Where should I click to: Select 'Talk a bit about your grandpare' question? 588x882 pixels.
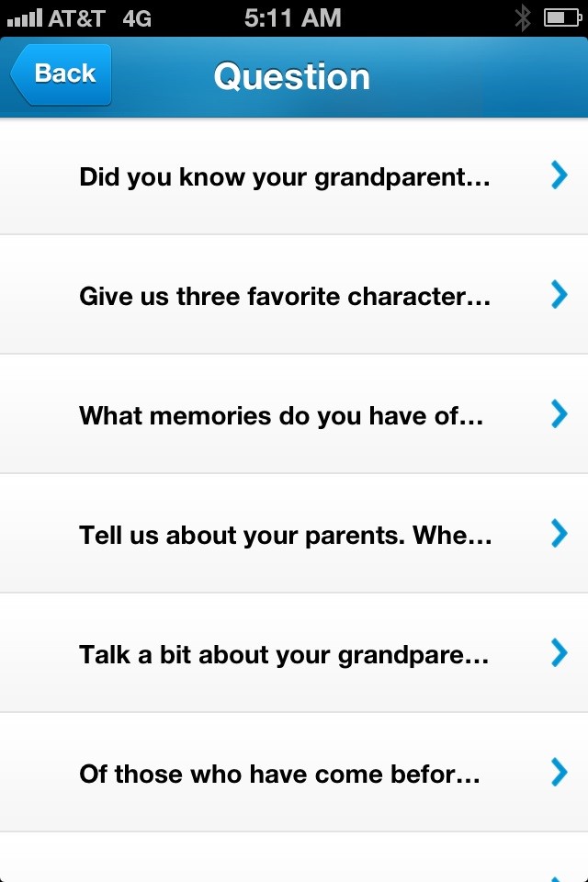[x=283, y=654]
